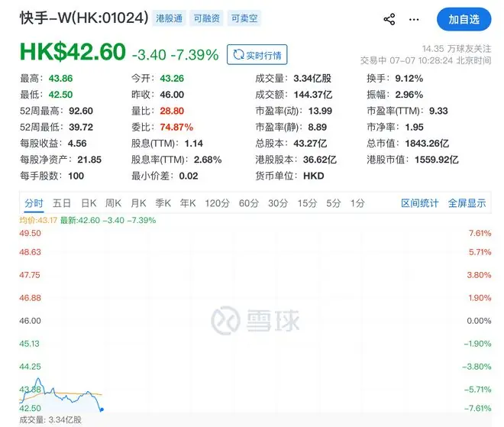The height and width of the screenshot is (427, 504).
Task: Click the 最高 value 43.86
Action: [x=60, y=78]
